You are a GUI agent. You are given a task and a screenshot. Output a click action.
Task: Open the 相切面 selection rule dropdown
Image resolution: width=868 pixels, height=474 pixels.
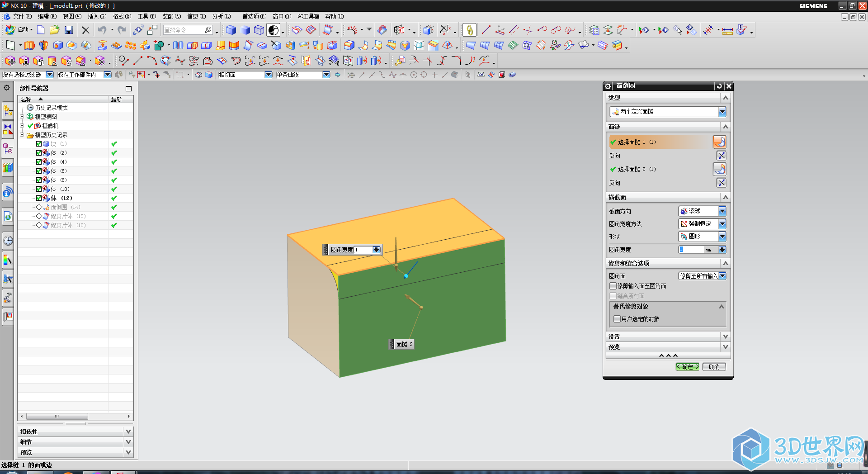(x=245, y=75)
